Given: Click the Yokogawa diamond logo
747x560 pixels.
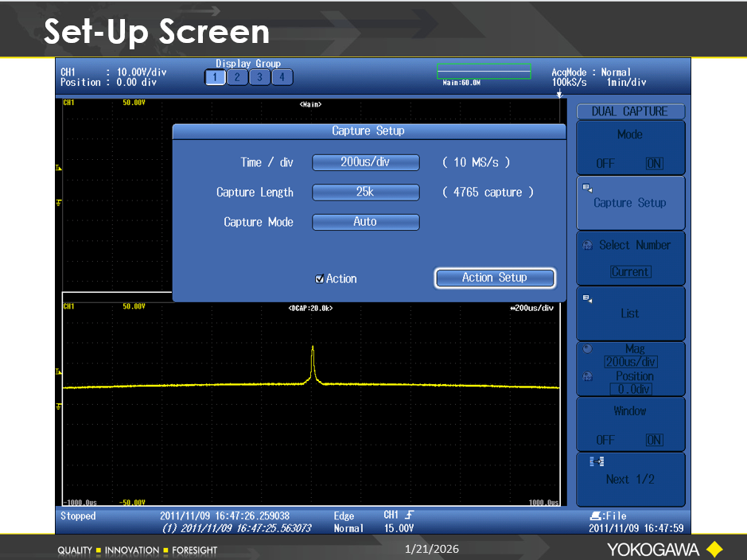Looking at the screenshot, I should [x=714, y=549].
